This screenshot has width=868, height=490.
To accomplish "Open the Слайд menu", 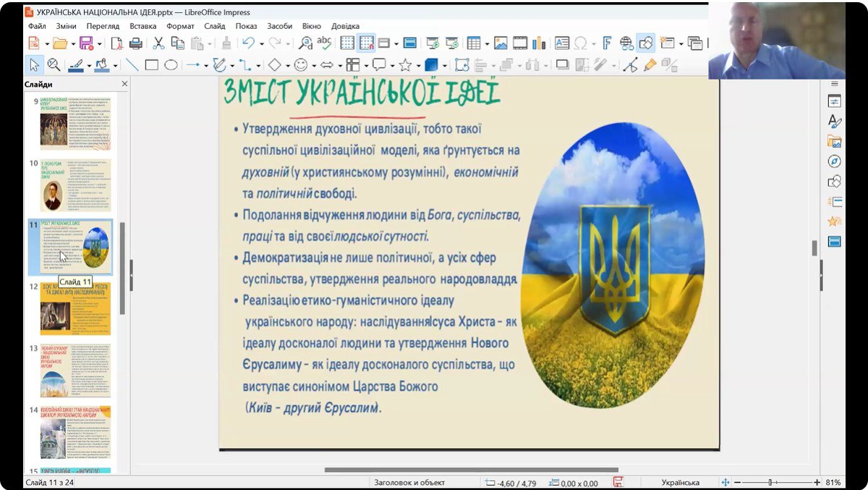I will click(215, 26).
